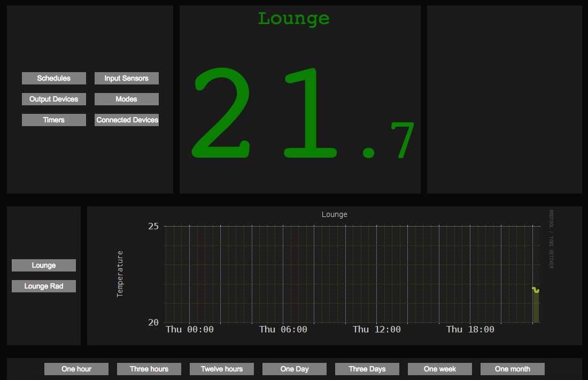The width and height of the screenshot is (588, 380).
Task: Click the Lounge label above the graph
Action: [x=334, y=214]
